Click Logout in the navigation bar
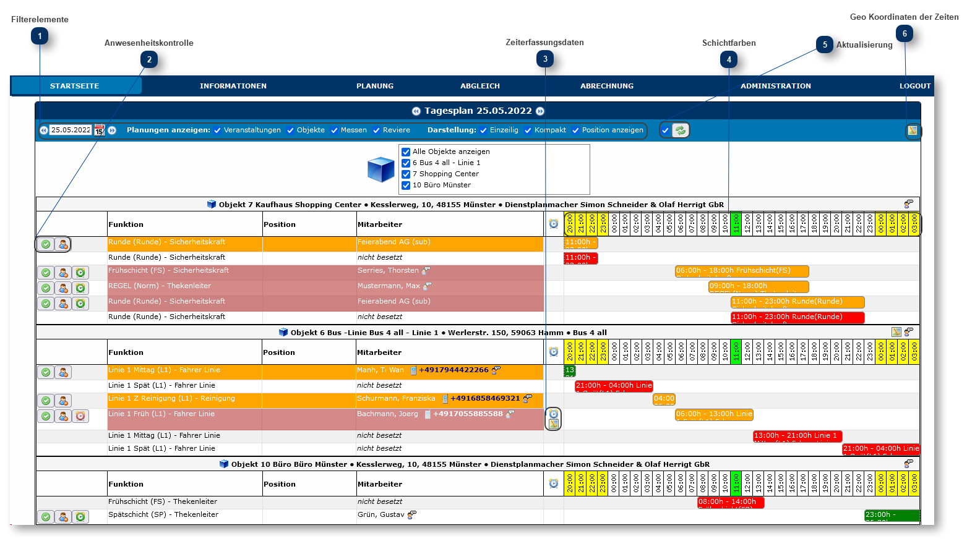This screenshot has height=541, width=980. pos(915,86)
